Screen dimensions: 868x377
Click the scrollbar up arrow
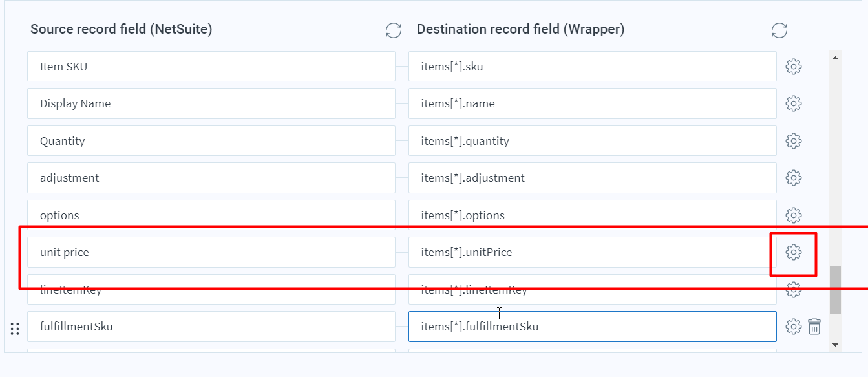point(835,58)
